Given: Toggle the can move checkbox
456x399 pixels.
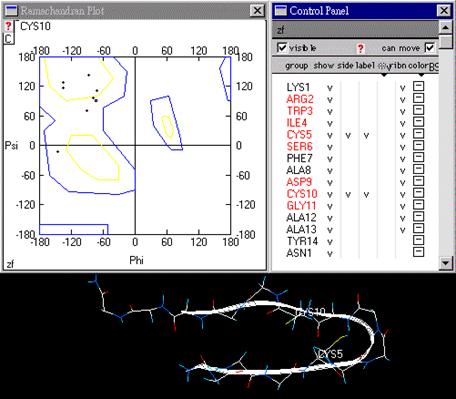Looking at the screenshot, I should [430, 48].
